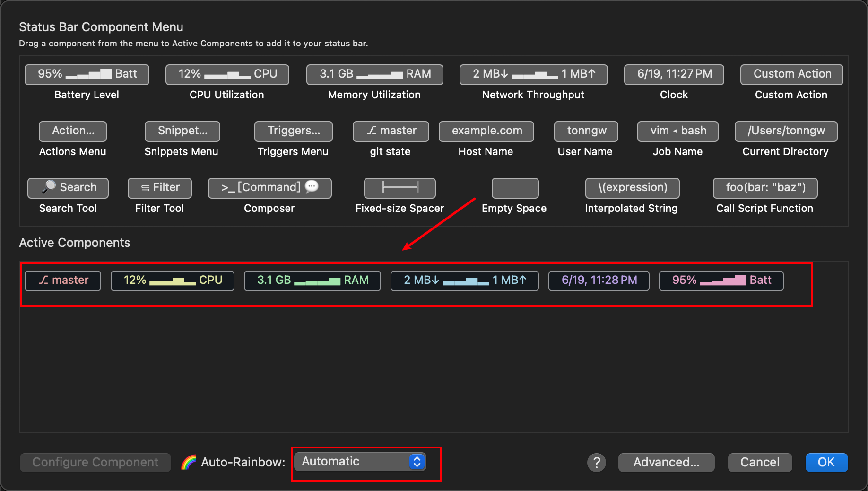Pick the Snippets Menu component
The width and height of the screenshot is (868, 491).
pyautogui.click(x=182, y=131)
